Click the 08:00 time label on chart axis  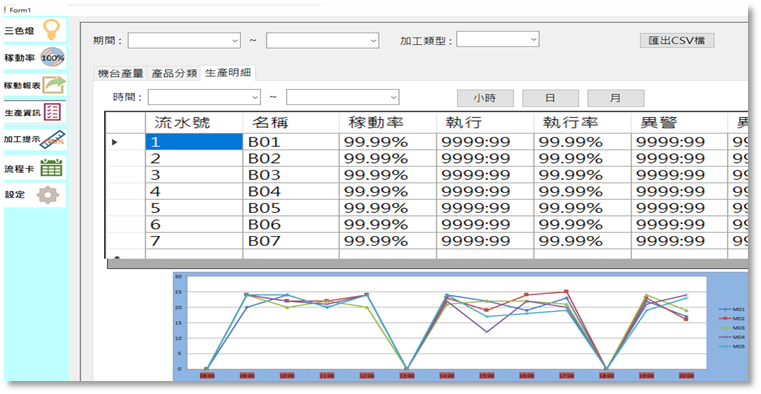tap(207, 376)
